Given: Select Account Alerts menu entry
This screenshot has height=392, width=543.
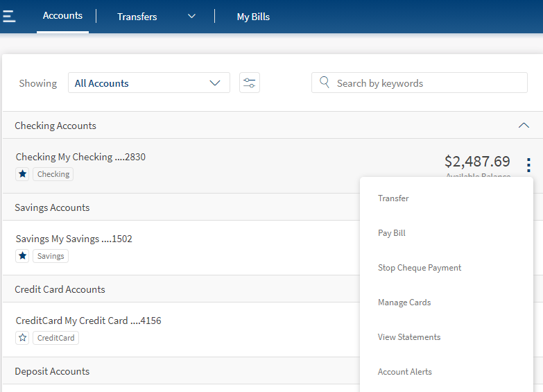Looking at the screenshot, I should [x=405, y=372].
